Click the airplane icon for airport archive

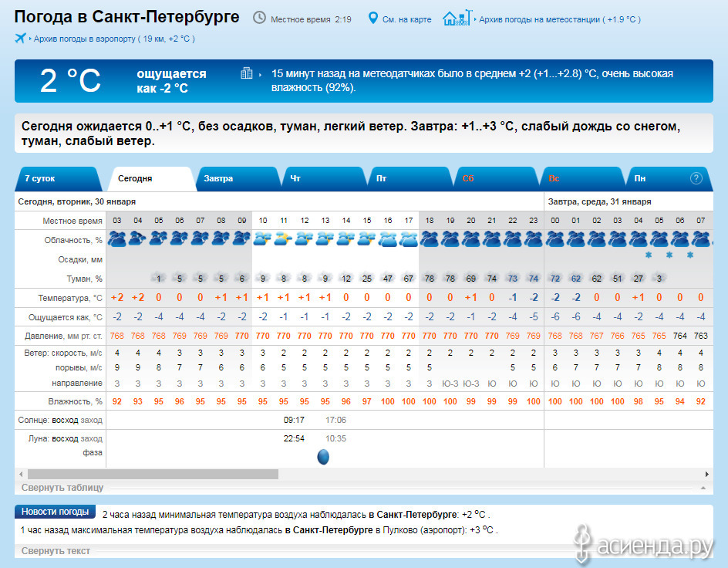[20, 38]
